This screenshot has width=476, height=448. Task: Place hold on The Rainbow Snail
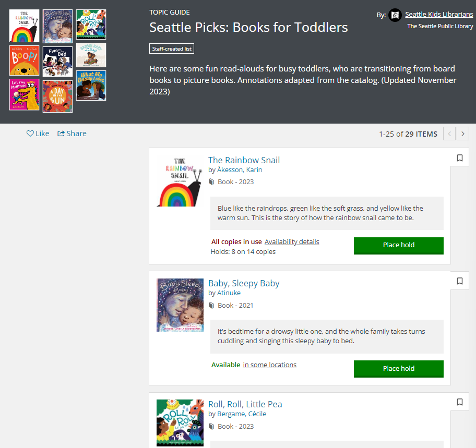click(398, 246)
